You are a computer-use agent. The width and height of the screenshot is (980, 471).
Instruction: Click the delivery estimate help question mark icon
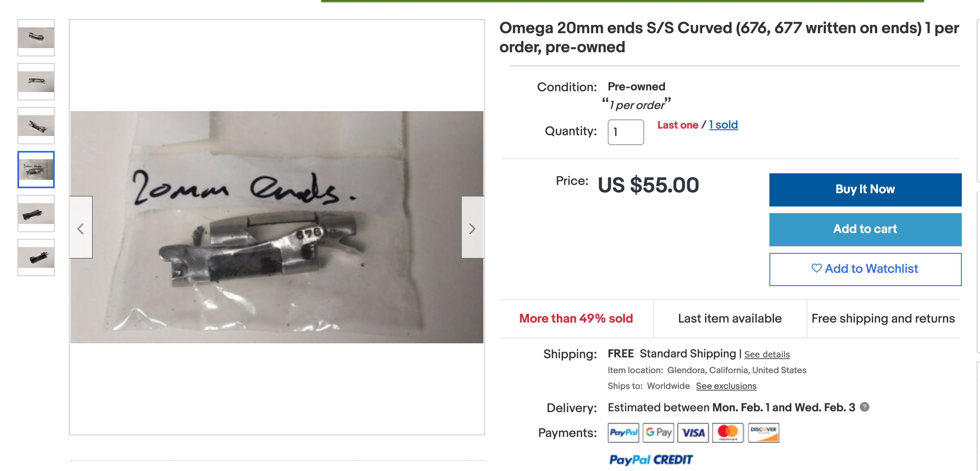click(864, 407)
